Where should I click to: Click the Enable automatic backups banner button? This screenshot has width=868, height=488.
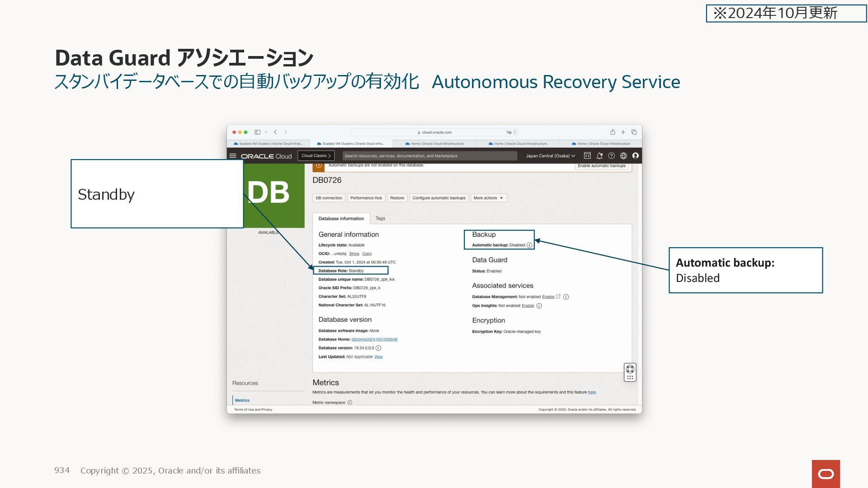[x=601, y=166]
